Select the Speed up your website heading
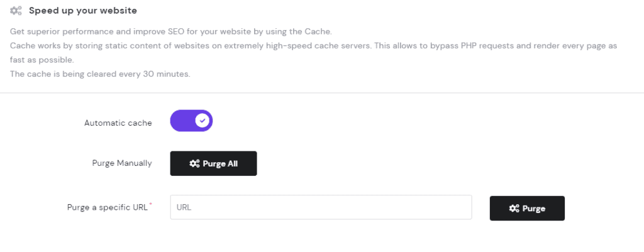 point(83,11)
